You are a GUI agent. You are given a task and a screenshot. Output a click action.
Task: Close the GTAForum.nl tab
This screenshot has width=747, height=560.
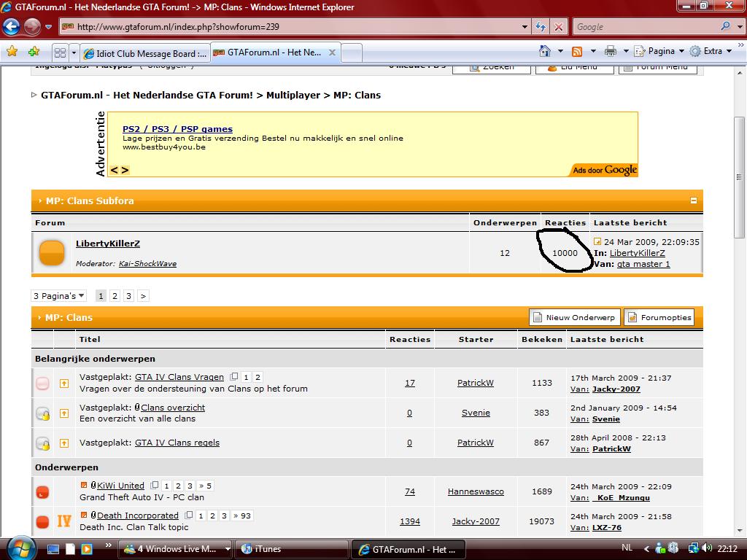332,52
